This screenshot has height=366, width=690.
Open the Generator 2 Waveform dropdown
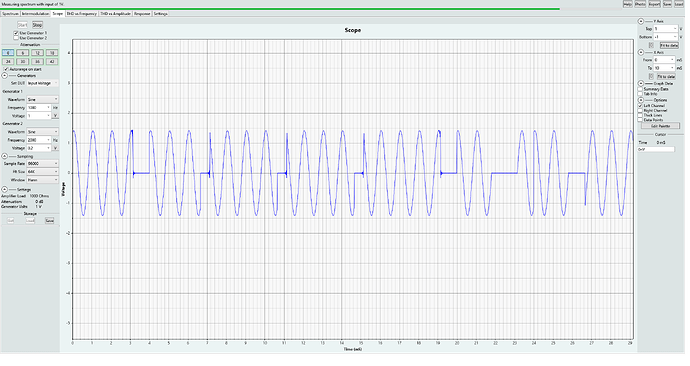[x=42, y=132]
